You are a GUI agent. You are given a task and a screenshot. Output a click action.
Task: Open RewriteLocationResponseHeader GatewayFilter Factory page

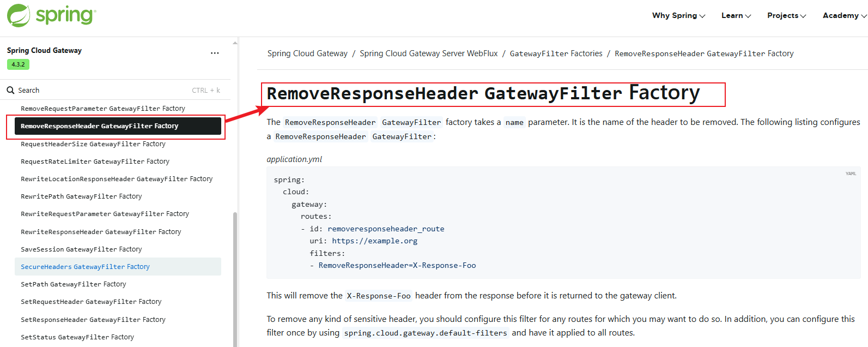pyautogui.click(x=117, y=179)
